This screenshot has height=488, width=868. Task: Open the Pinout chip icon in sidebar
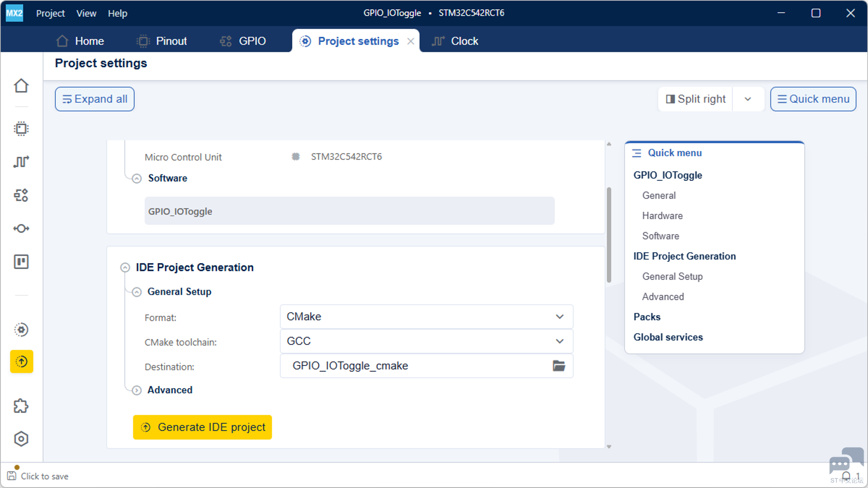point(21,128)
